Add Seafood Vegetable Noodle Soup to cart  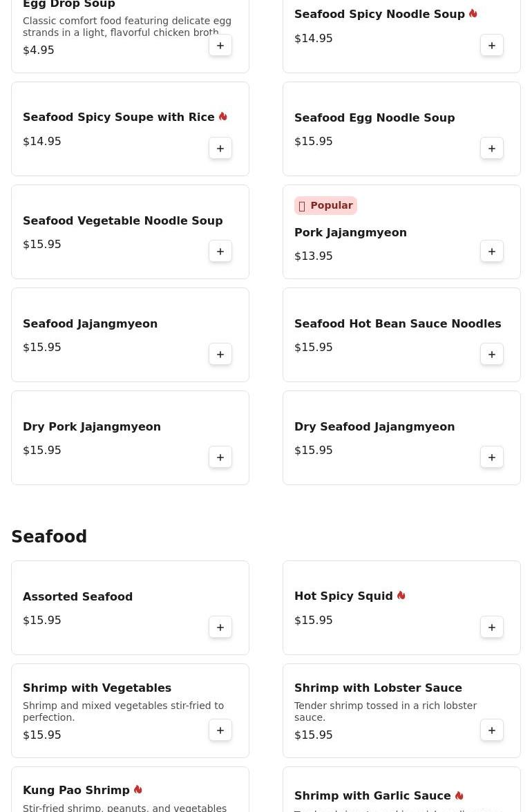coord(220,252)
